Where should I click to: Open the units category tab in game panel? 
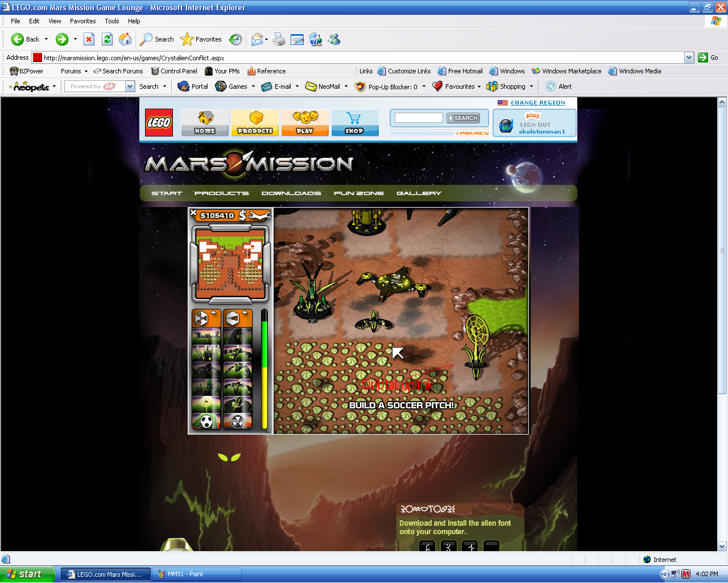coord(238,319)
